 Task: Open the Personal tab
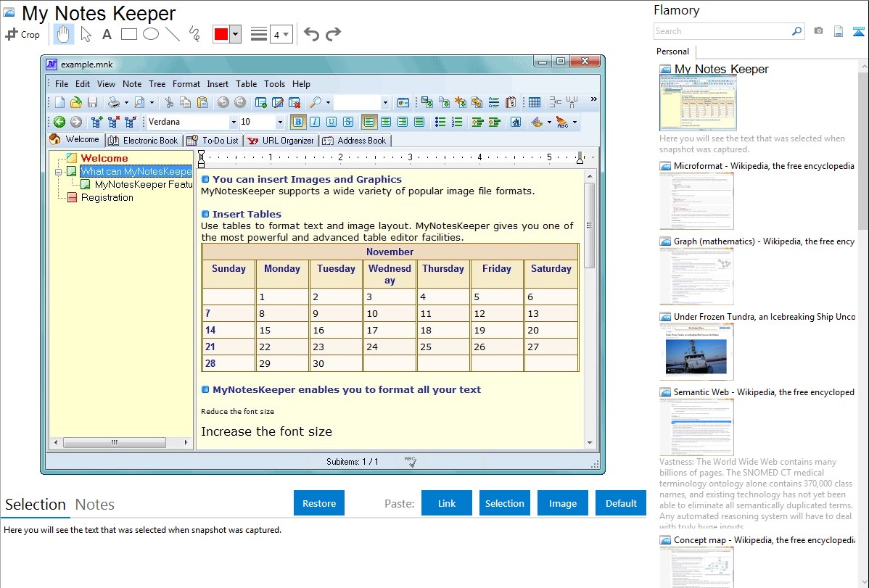point(672,51)
